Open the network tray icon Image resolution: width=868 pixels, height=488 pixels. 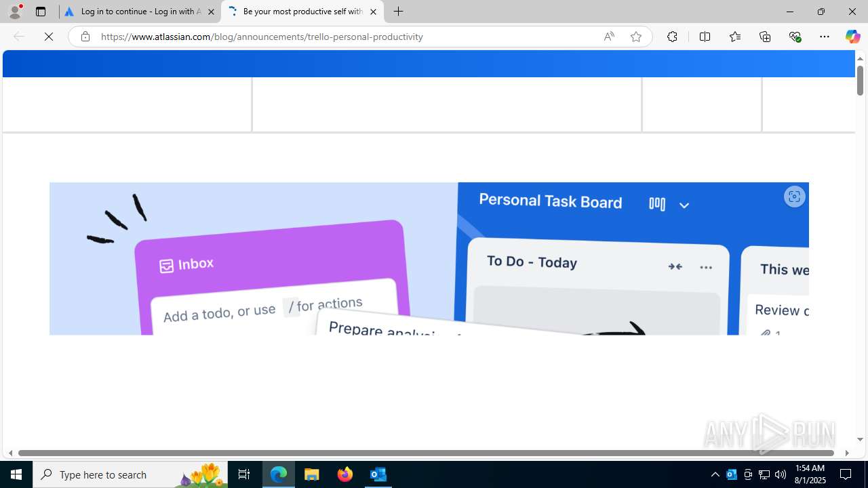point(764,474)
